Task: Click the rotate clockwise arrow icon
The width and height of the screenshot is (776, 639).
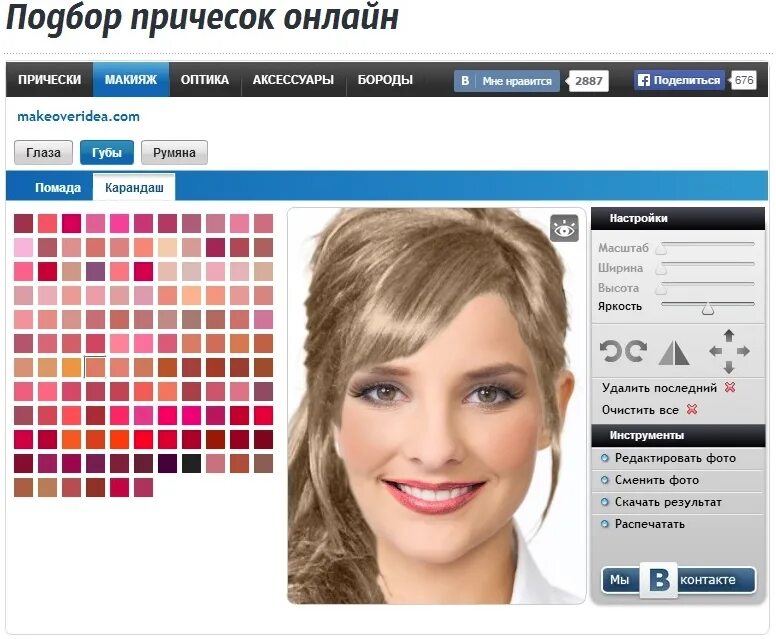Action: coord(636,352)
